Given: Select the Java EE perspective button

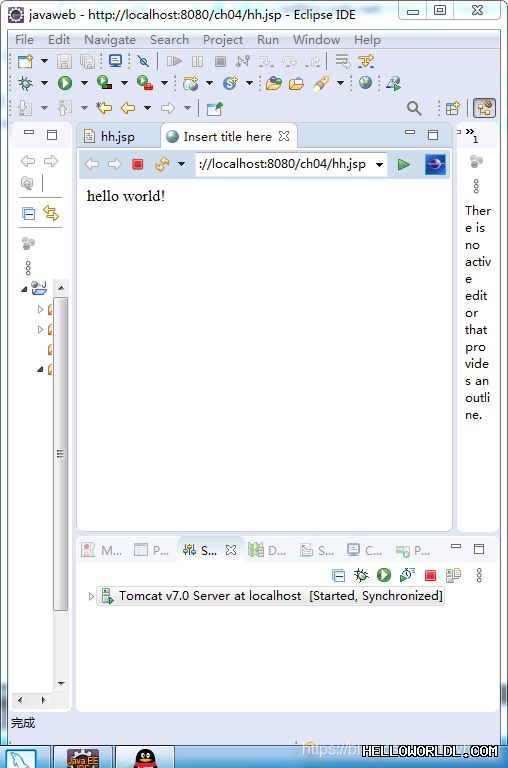Looking at the screenshot, I should (484, 108).
